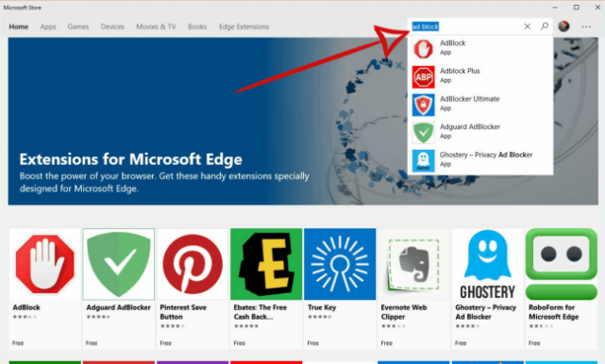
Task: Click the 'Free' price under AdBlock
Action: pos(18,343)
